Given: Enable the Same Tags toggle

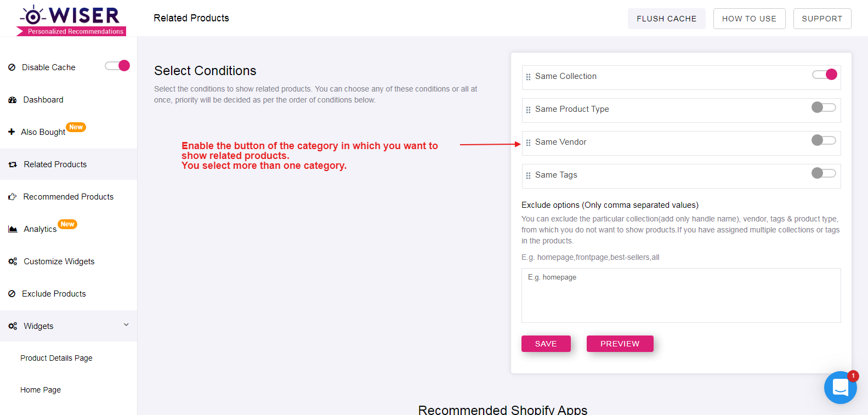Looking at the screenshot, I should pos(824,173).
